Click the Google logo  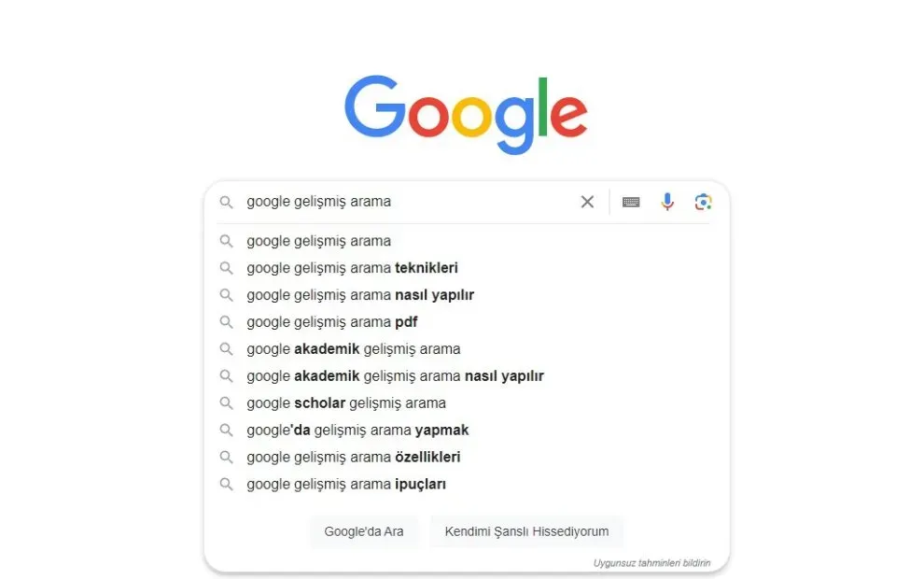(466, 114)
